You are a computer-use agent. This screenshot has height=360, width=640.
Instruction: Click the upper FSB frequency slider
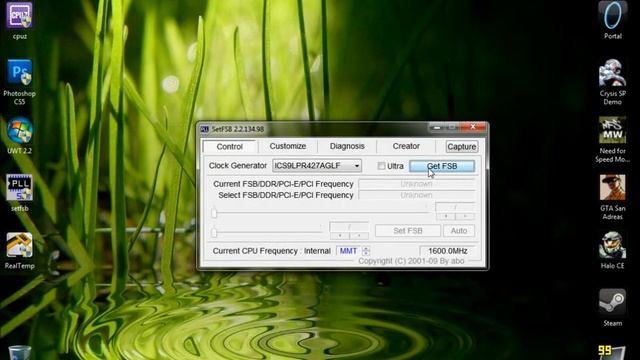[x=320, y=213]
